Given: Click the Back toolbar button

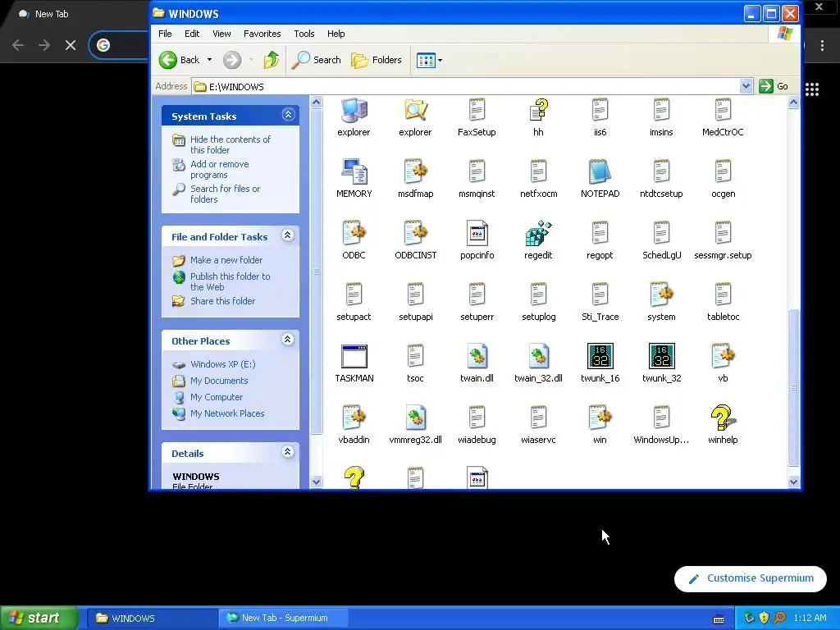Looking at the screenshot, I should coord(180,60).
